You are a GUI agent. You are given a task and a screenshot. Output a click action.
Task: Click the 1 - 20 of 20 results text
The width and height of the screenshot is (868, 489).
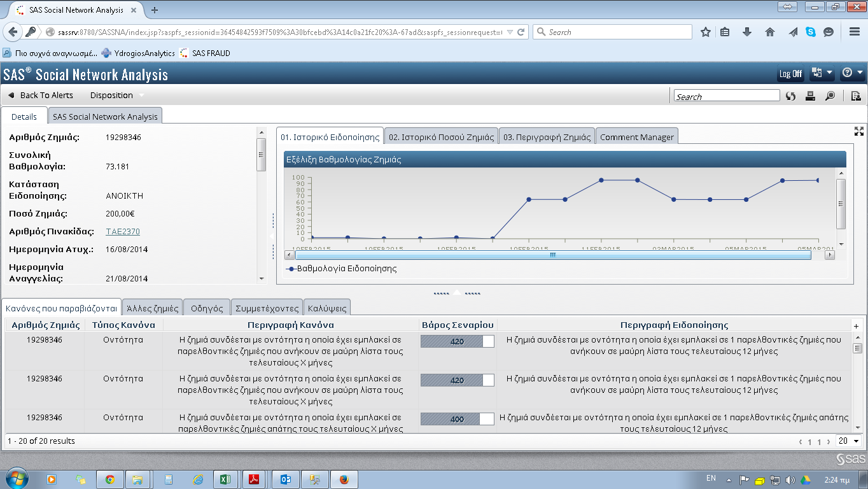(41, 441)
